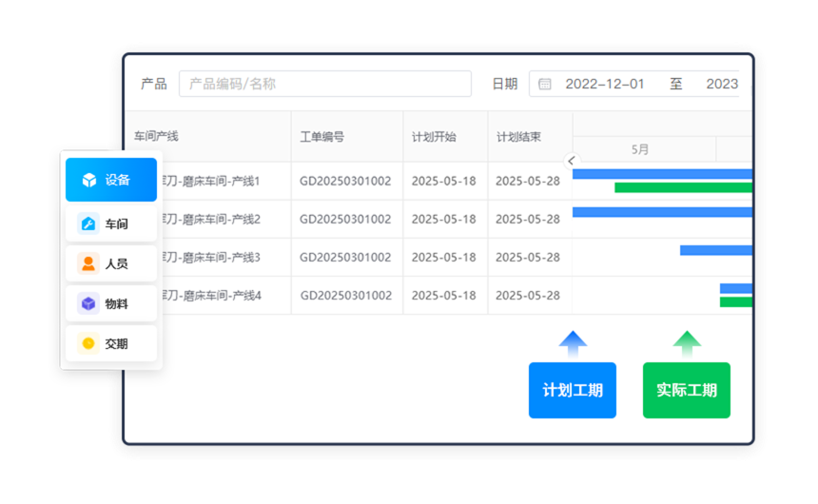Click the start date 2022-12-01
Screen dimensions: 818x504
(605, 84)
